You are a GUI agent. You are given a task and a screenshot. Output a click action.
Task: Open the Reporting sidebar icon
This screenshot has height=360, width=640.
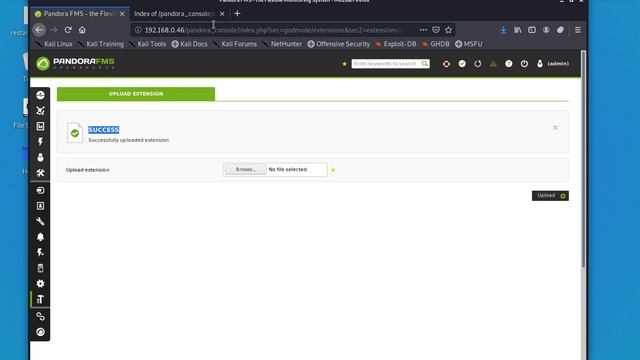(x=40, y=126)
